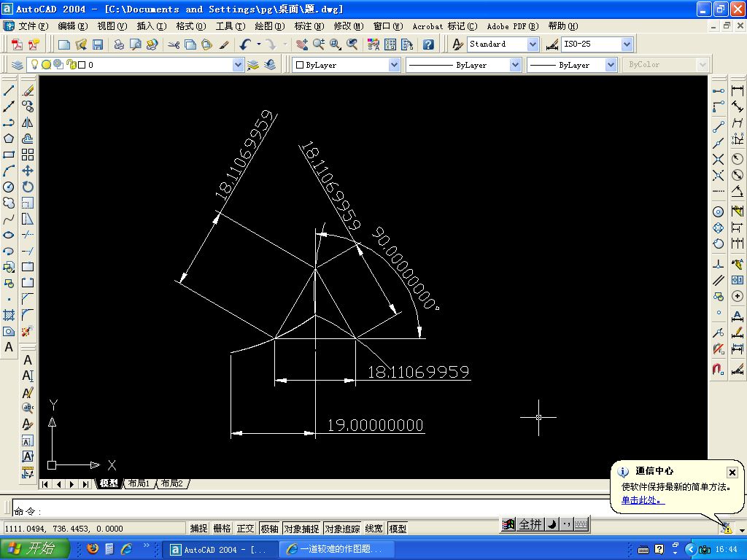
Task: Open the 标注(N) menu
Action: (x=309, y=26)
